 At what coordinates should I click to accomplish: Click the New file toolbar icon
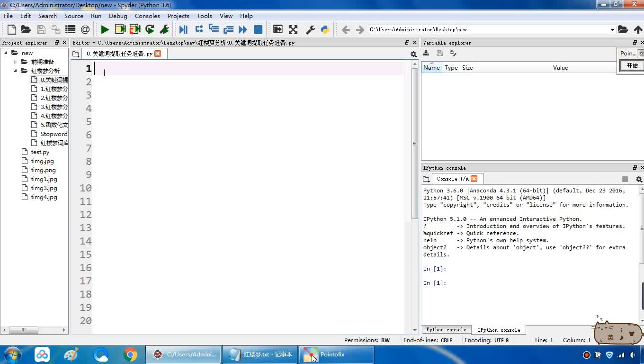coord(12,29)
